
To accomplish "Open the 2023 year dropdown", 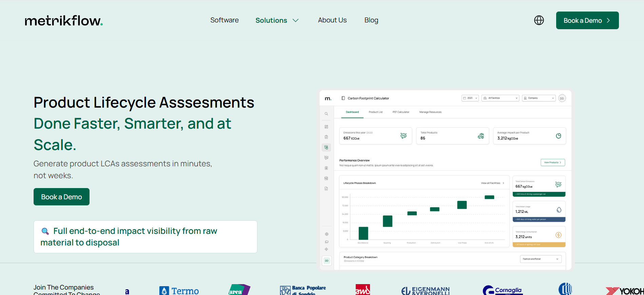I will point(470,98).
